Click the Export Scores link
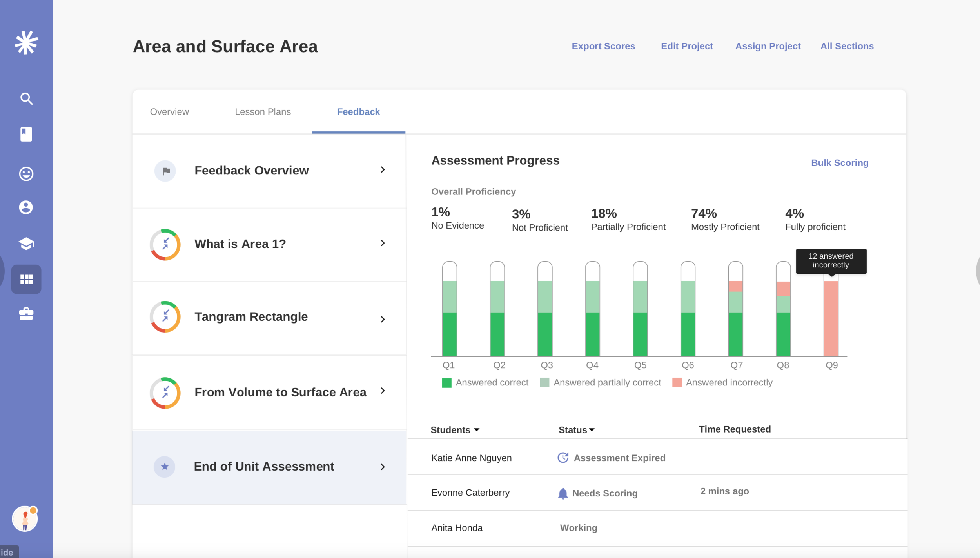This screenshot has height=558, width=980. coord(603,46)
